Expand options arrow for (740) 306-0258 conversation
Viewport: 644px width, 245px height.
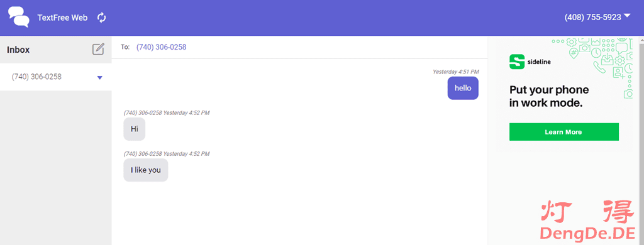point(100,77)
